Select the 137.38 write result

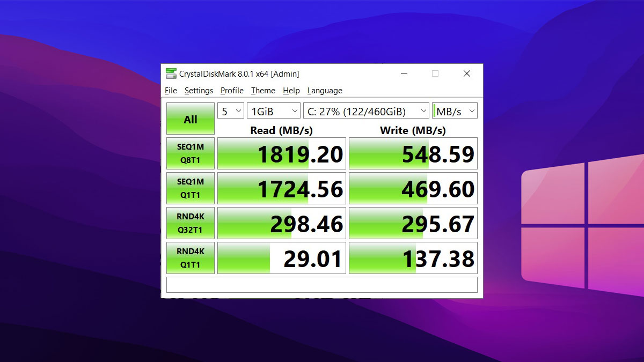pos(413,258)
